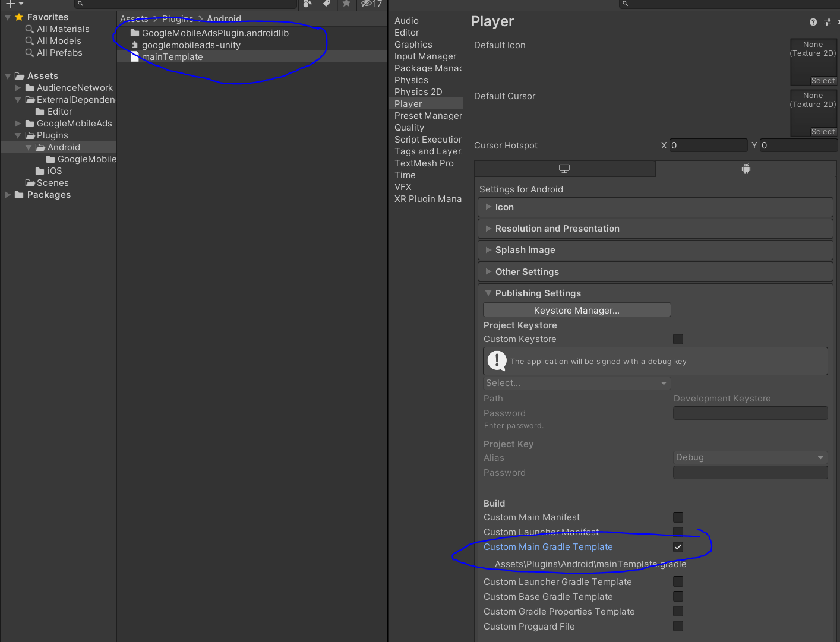The width and height of the screenshot is (840, 642).
Task: Expand the AudienceNetwork folder
Action: coord(18,88)
